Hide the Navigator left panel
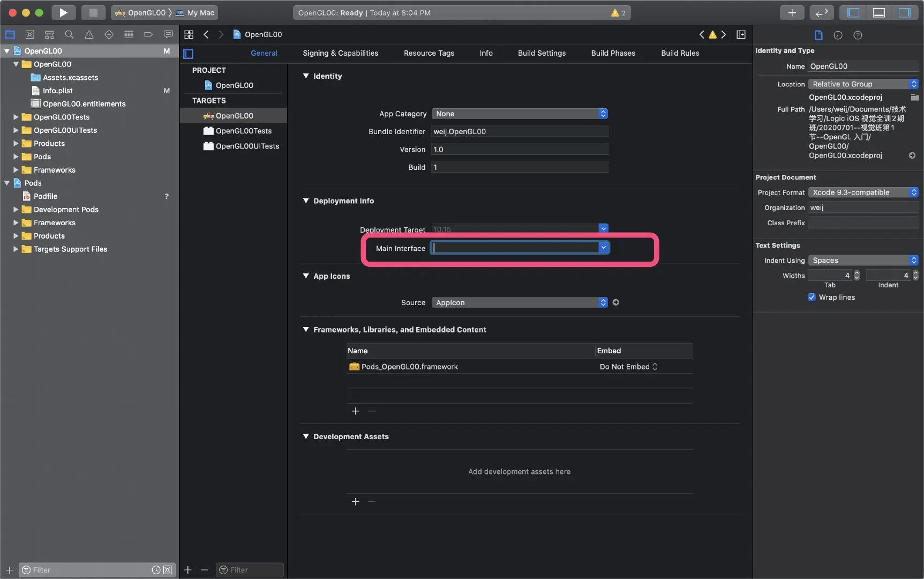The height and width of the screenshot is (579, 924). [x=853, y=12]
